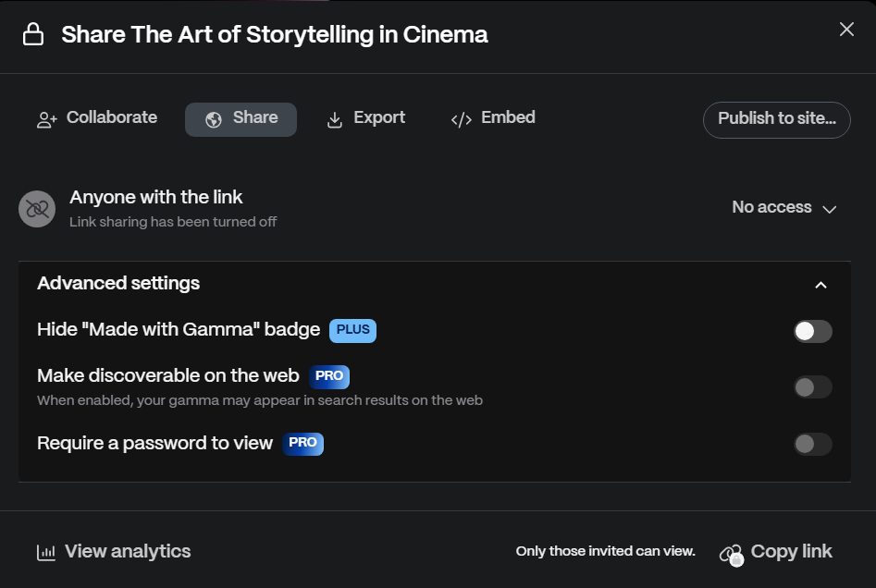The width and height of the screenshot is (876, 588).
Task: Open the Export tab
Action: click(366, 118)
